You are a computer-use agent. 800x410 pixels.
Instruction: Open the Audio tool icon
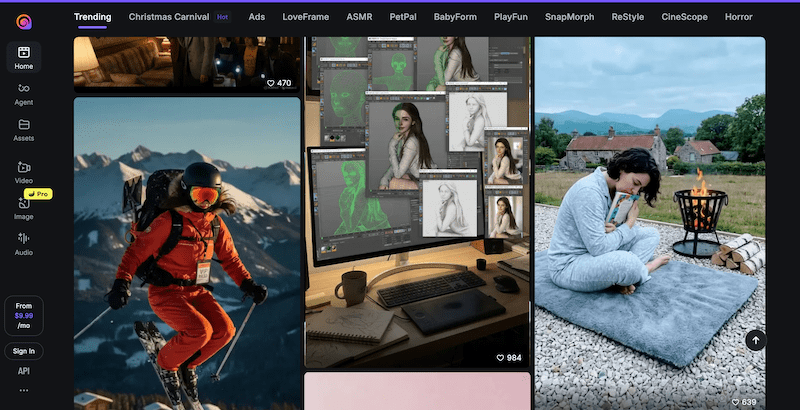point(23,244)
